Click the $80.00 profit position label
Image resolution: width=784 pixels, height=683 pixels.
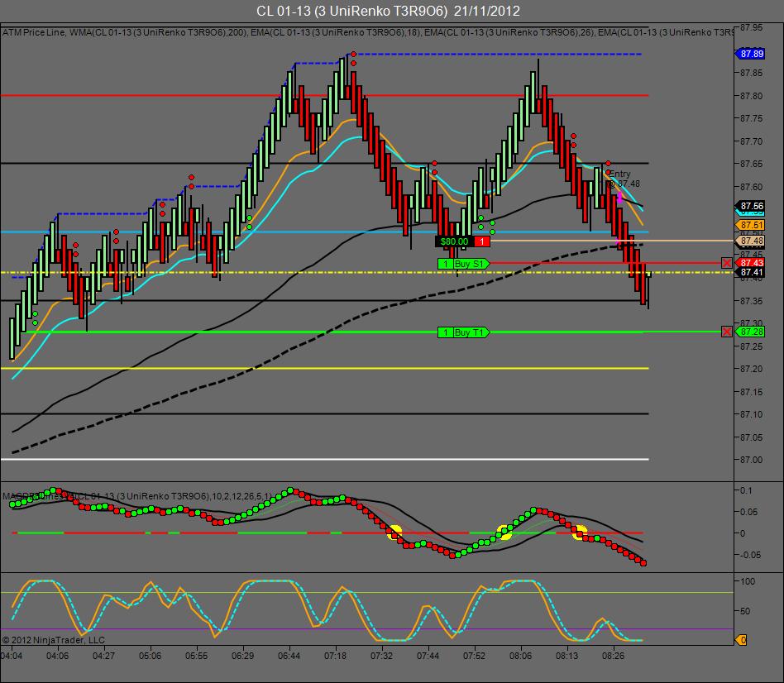pyautogui.click(x=454, y=241)
